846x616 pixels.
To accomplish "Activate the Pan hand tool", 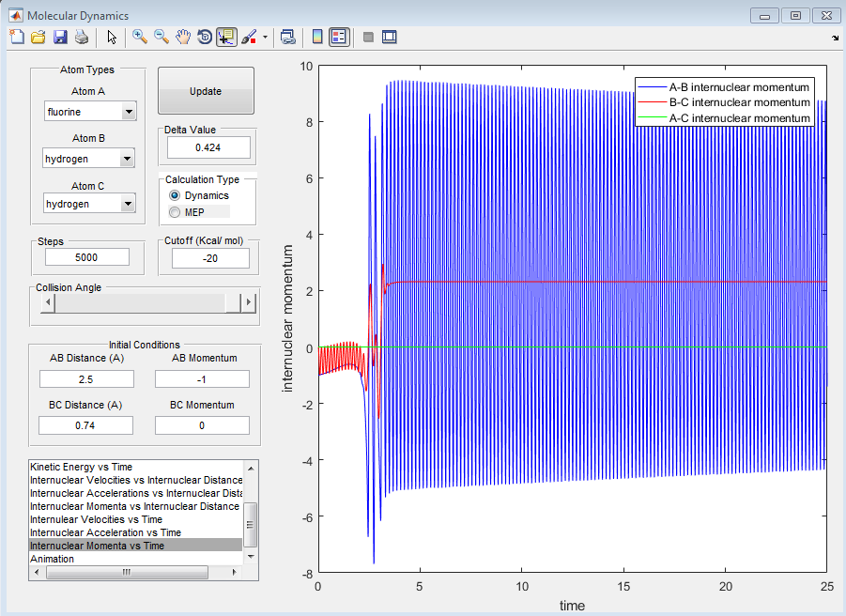I will click(183, 37).
